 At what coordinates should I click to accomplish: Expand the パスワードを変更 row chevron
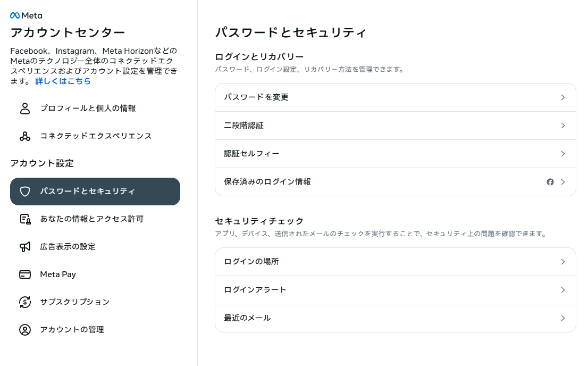pos(562,97)
